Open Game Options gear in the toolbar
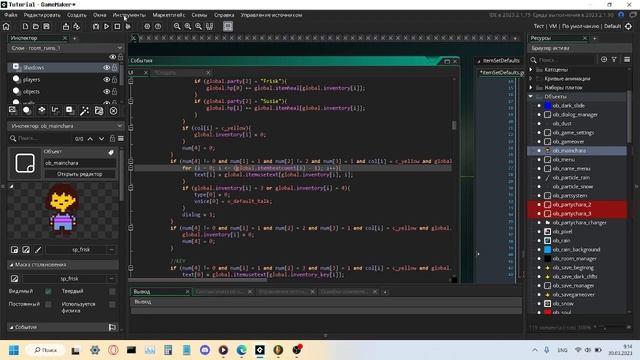 click(x=147, y=27)
